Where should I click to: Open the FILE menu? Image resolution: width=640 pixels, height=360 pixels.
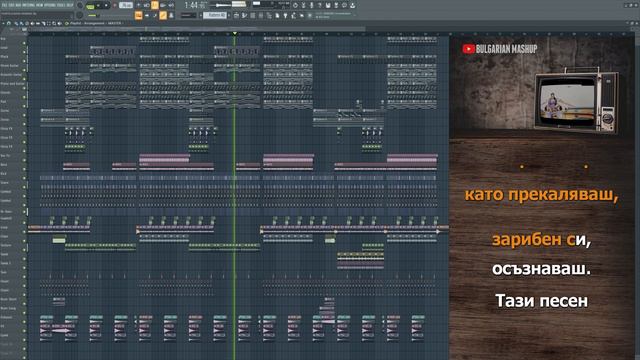[4, 5]
